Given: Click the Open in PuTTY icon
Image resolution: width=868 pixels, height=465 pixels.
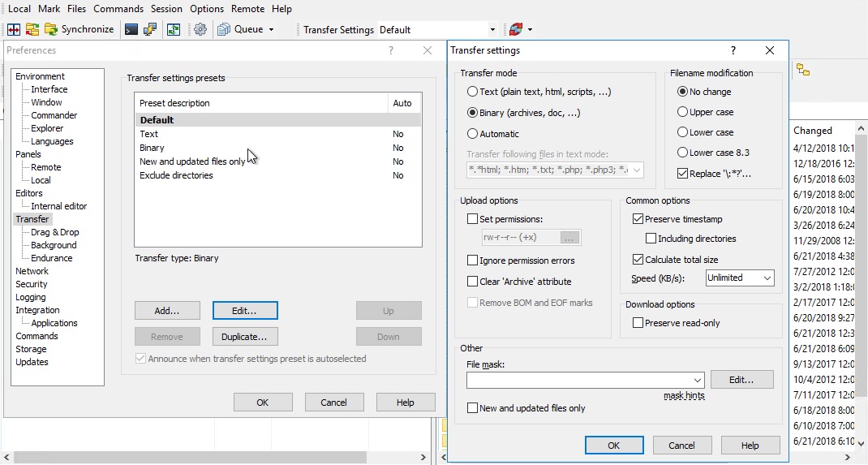Looking at the screenshot, I should tap(150, 29).
